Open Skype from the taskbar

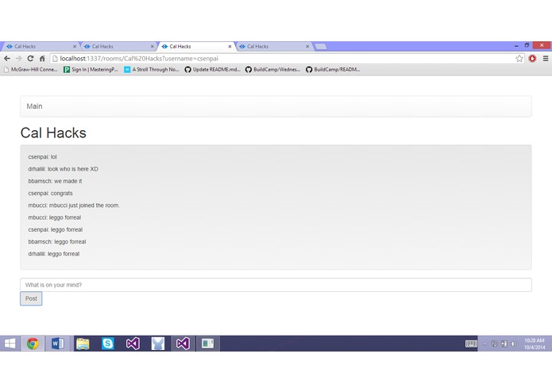[108, 344]
